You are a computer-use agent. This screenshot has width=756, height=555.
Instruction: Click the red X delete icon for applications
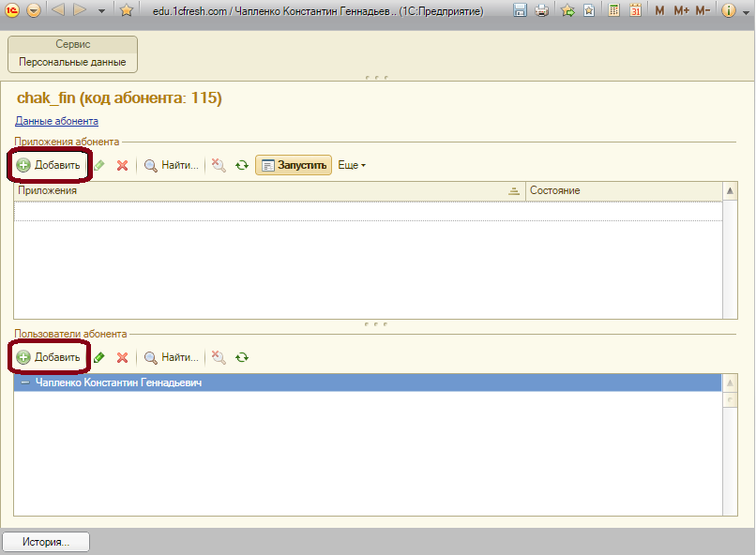tap(123, 165)
